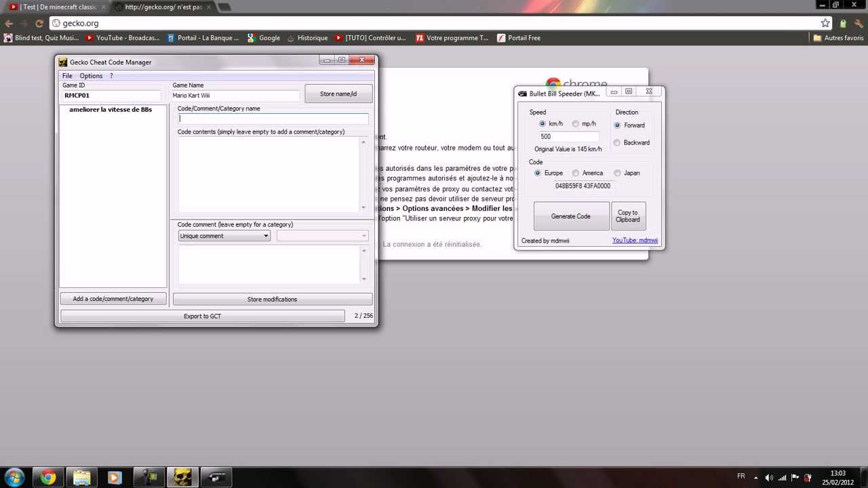Viewport: 868px width, 488px height.
Task: Open the YouTube: mdmwii link
Action: point(635,241)
